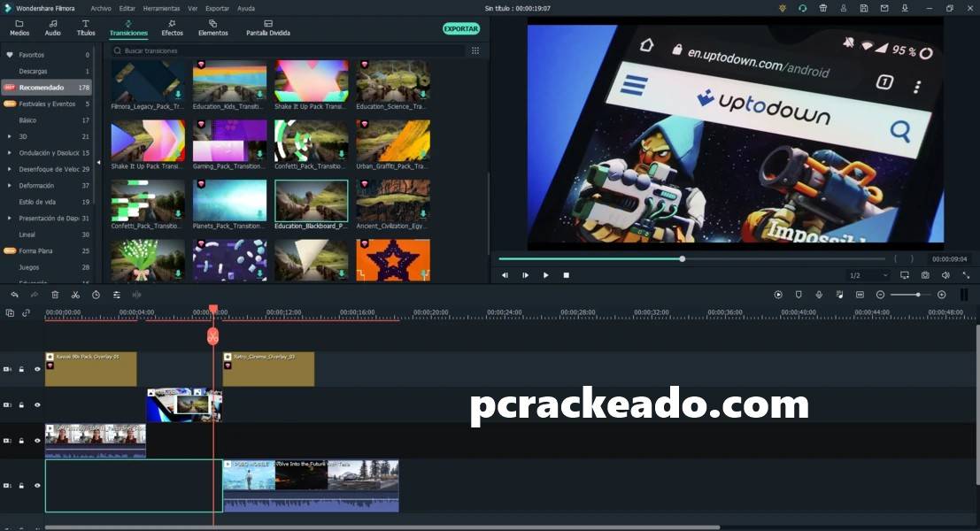The image size is (980, 531).
Task: Click the scissors split icon in timeline toolbar
Action: pyautogui.click(x=75, y=295)
